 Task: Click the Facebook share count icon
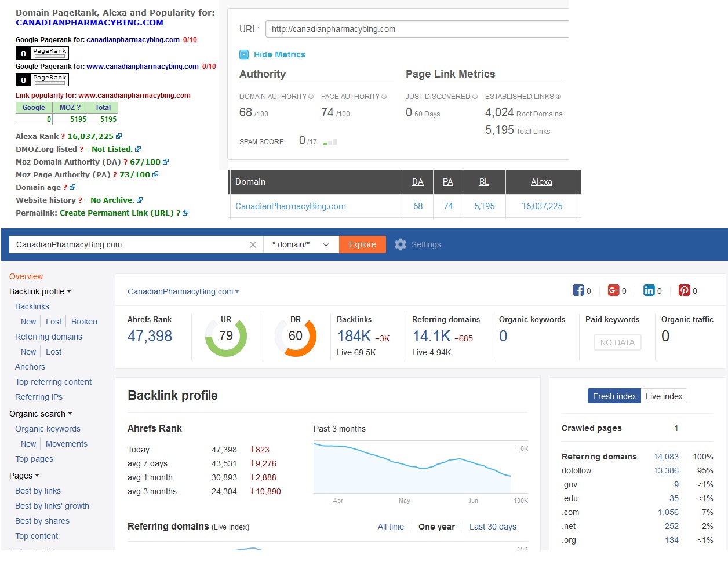pyautogui.click(x=578, y=291)
